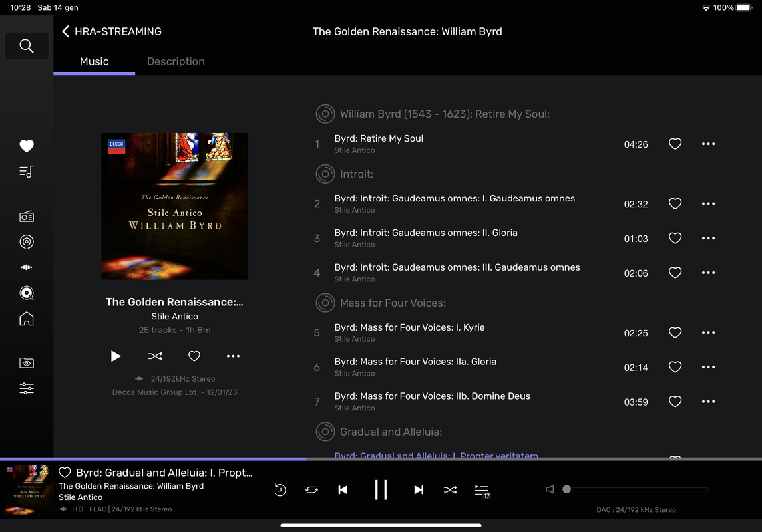This screenshot has width=762, height=532.
Task: Favorite track Mass IIb. Domine Deus
Action: click(x=675, y=402)
